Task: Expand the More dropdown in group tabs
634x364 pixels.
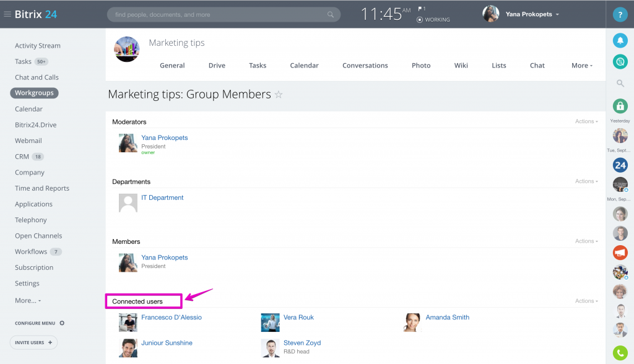Action: coord(582,66)
